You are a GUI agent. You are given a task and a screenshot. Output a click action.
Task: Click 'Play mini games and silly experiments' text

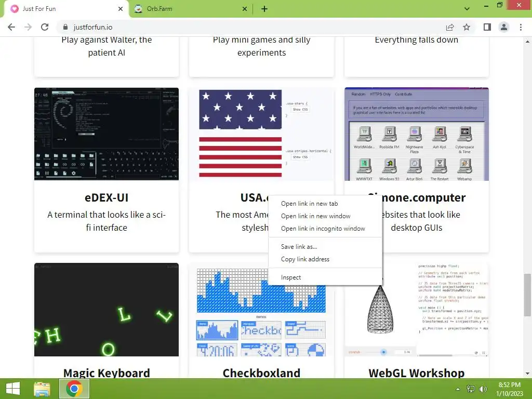[x=262, y=46]
